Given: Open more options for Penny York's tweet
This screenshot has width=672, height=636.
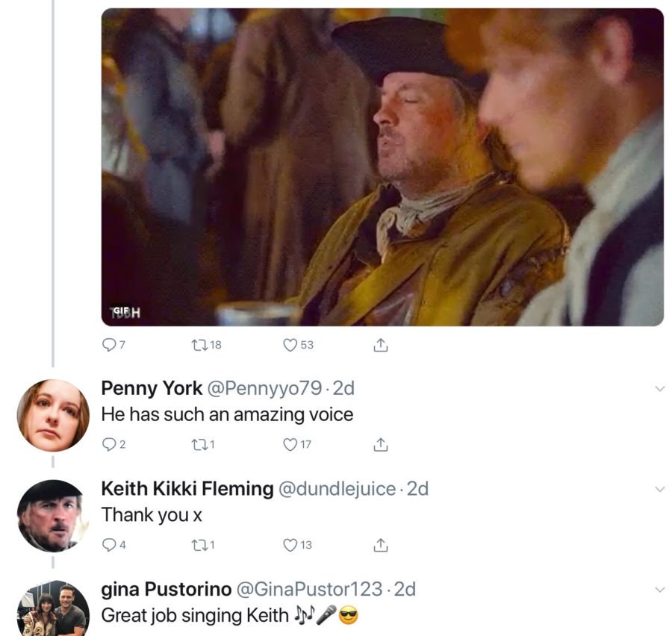Looking at the screenshot, I should tap(659, 389).
